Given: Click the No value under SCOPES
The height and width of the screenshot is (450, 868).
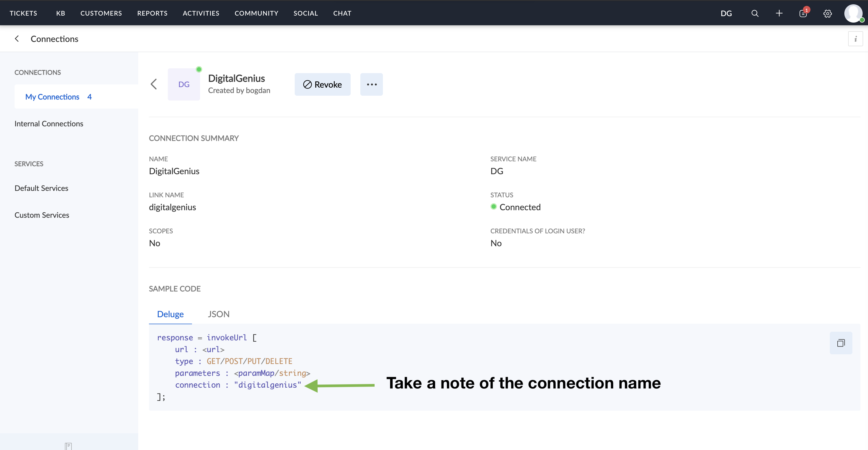Looking at the screenshot, I should click(x=155, y=243).
